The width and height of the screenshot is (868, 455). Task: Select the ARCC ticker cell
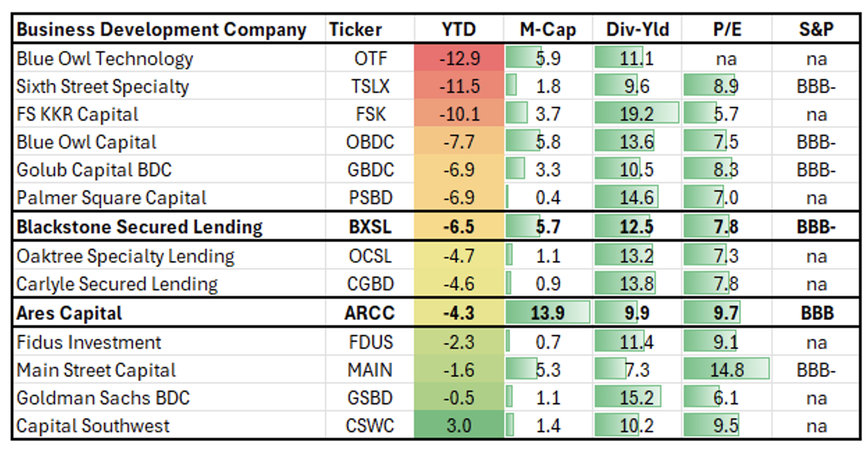[369, 313]
